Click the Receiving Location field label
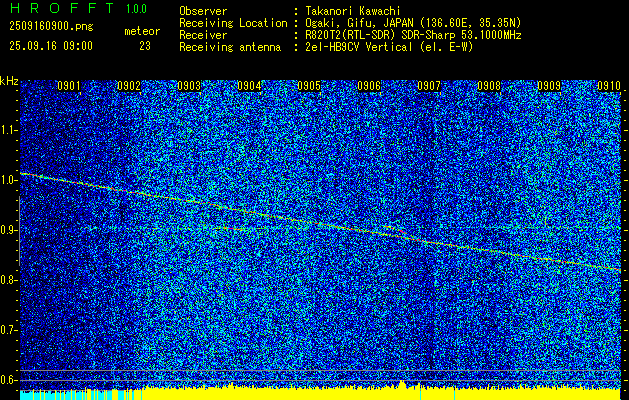 [x=233, y=23]
